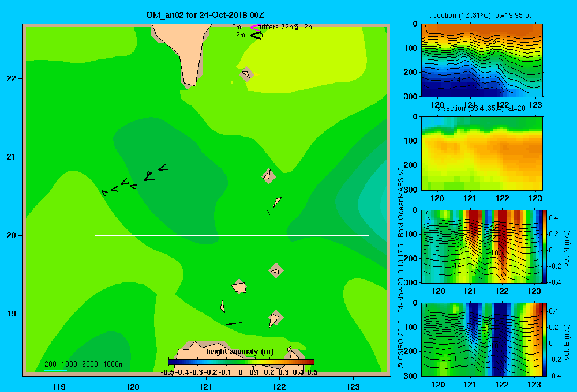
Task: Click the vertical CSIRO BoM OceanMAPS credit text
Action: (x=401, y=267)
